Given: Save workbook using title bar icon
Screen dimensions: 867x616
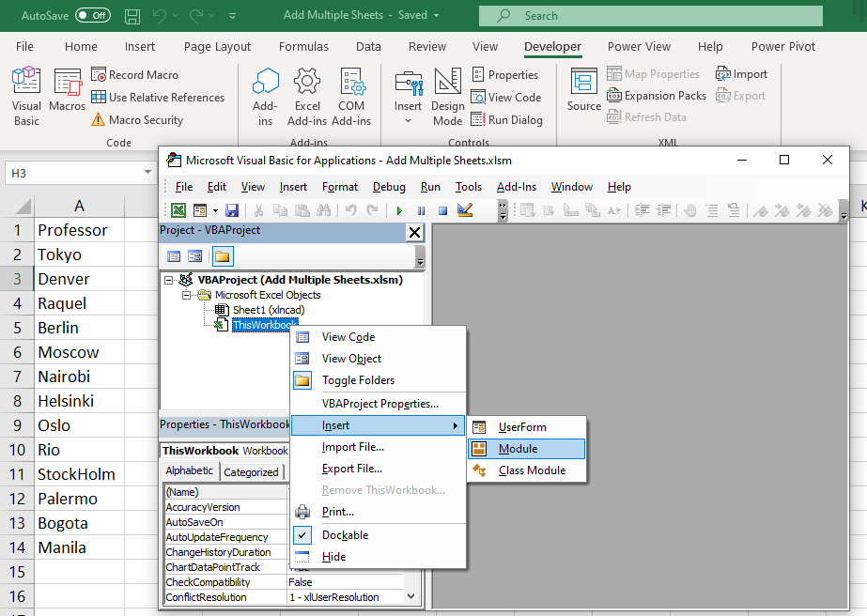Looking at the screenshot, I should coord(132,16).
